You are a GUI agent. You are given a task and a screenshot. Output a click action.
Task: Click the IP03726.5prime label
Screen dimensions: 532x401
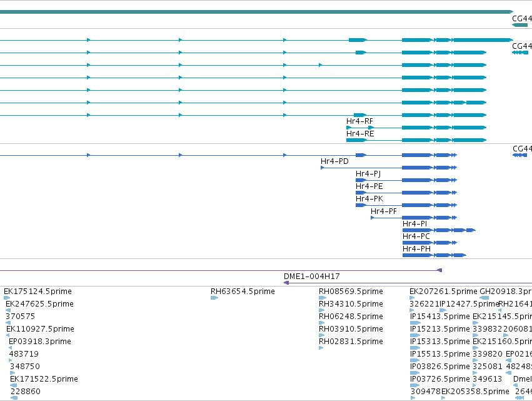point(439,379)
